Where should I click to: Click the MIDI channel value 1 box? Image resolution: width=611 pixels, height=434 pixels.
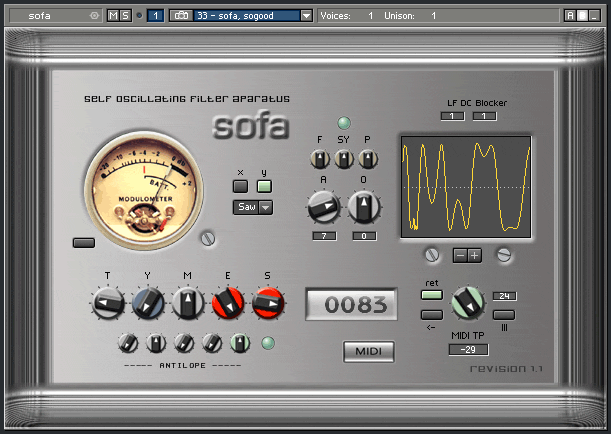click(155, 16)
